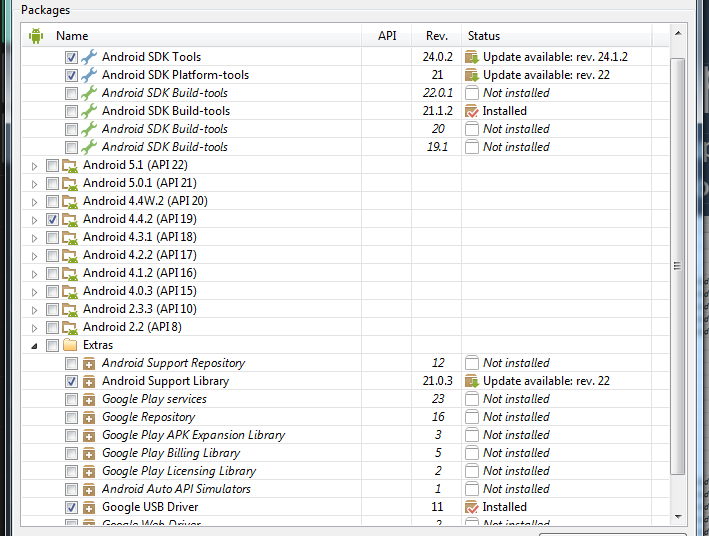Select the Android Auto API Simulators row
The image size is (709, 536).
(x=345, y=489)
